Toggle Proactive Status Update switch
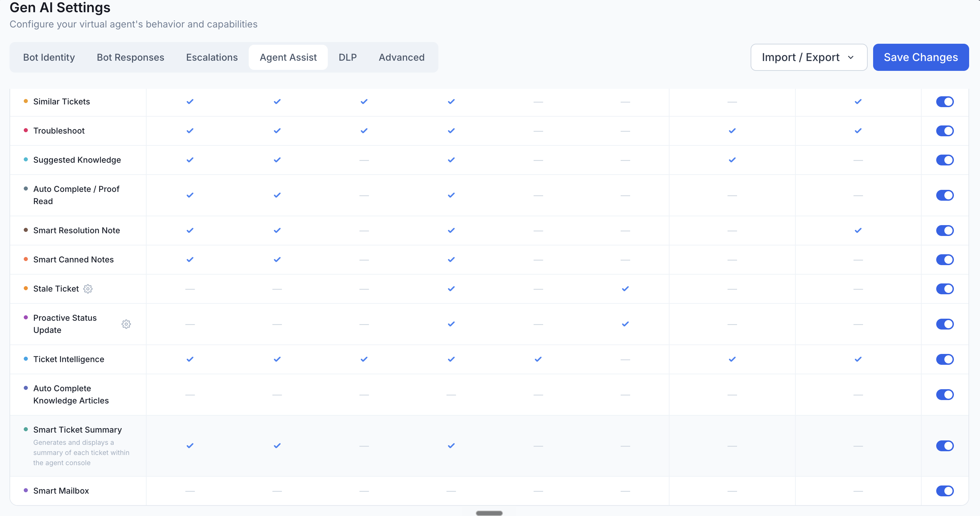Screen dimensions: 980x516 tap(945, 324)
